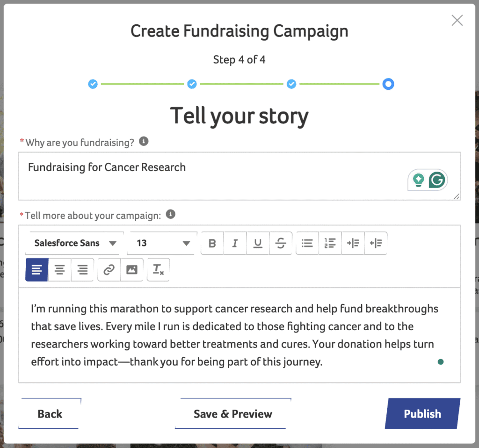Insert an image into the story
The image size is (479, 448).
click(132, 270)
